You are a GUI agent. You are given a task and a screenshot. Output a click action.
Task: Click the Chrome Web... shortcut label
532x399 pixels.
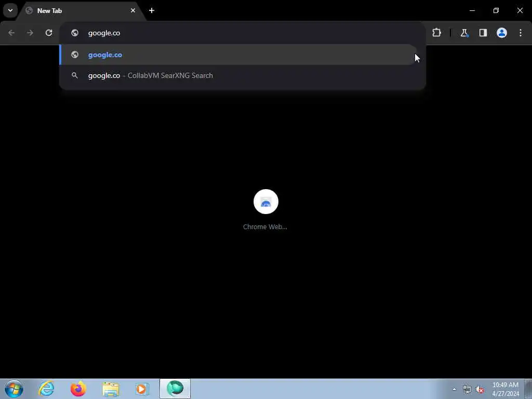pos(265,227)
